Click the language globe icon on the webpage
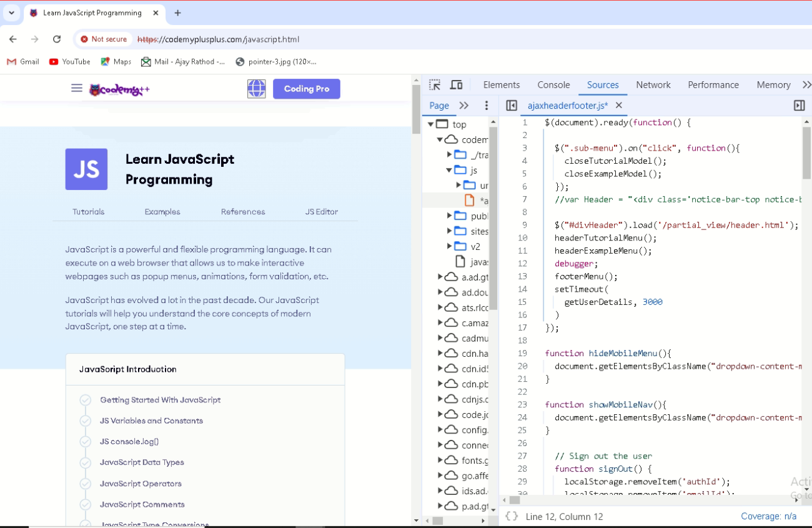 coord(256,88)
